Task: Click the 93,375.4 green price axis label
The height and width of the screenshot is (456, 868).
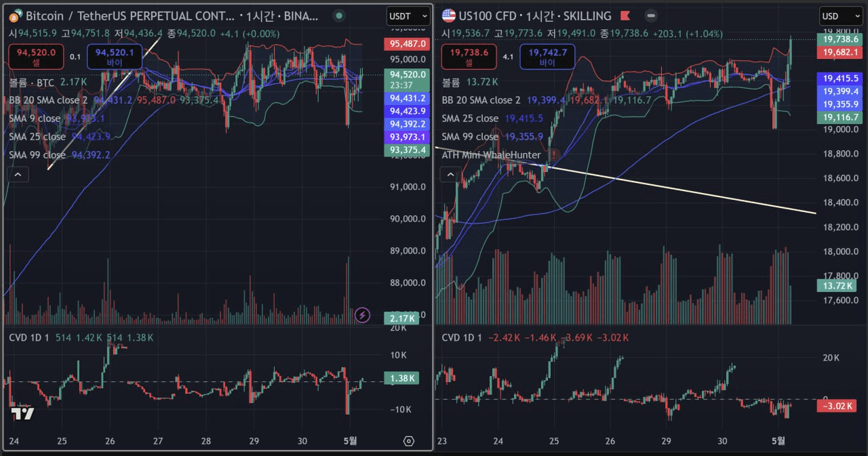Action: coord(408,150)
